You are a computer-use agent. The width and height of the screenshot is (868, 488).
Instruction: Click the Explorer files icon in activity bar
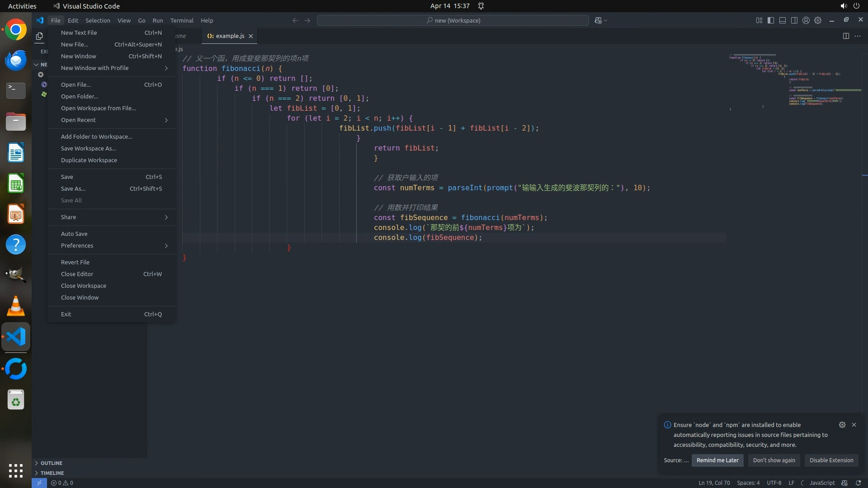(39, 36)
